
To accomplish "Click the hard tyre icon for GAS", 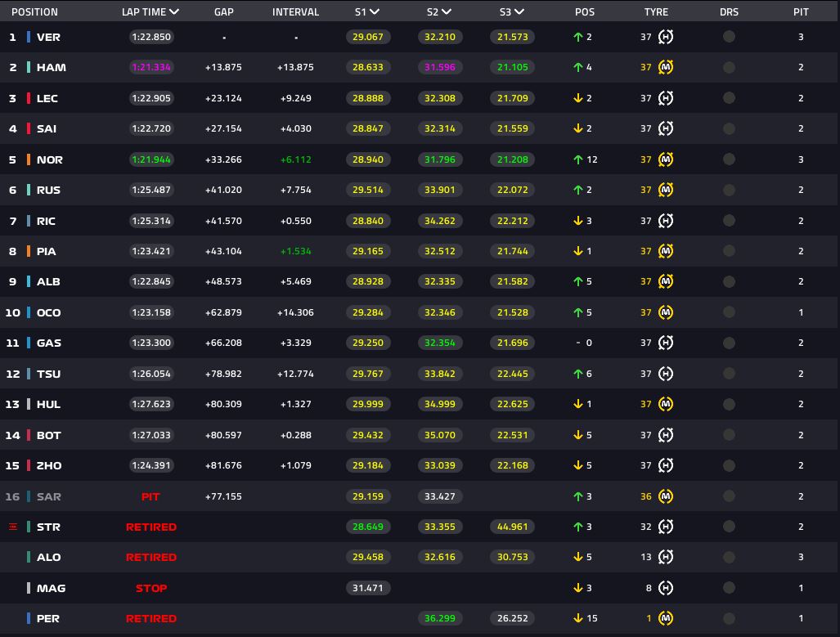I will (666, 343).
